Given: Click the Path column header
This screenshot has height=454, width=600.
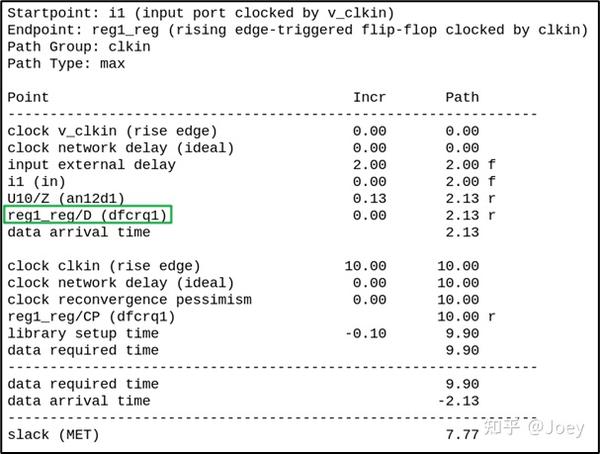Looking at the screenshot, I should 462,97.
